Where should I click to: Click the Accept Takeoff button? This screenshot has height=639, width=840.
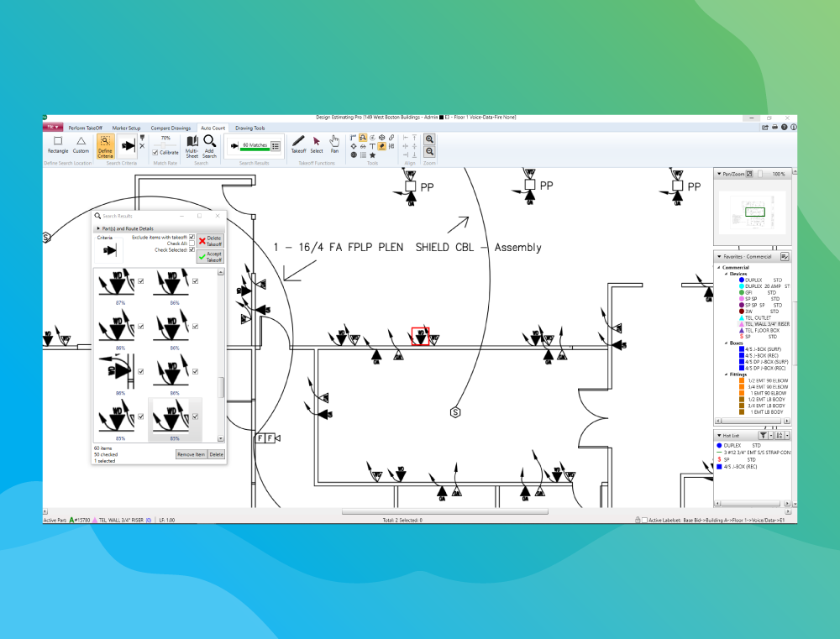[x=210, y=256]
